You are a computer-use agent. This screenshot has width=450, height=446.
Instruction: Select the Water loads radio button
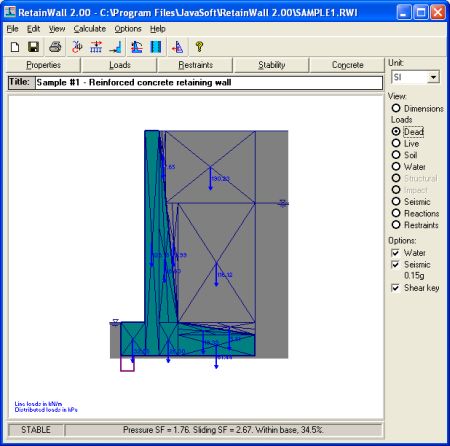pyautogui.click(x=396, y=167)
